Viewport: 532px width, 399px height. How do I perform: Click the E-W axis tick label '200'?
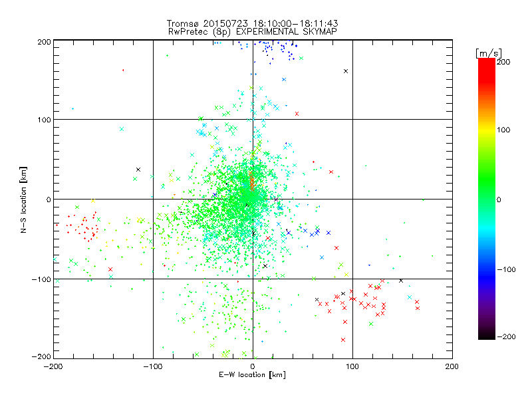452,366
